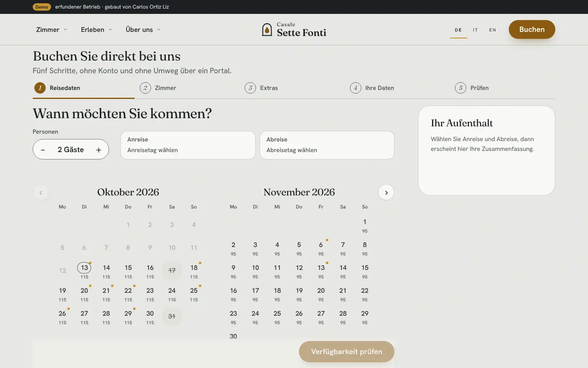The width and height of the screenshot is (588, 368).
Task: Click struck-through October 31
Action: tap(172, 316)
